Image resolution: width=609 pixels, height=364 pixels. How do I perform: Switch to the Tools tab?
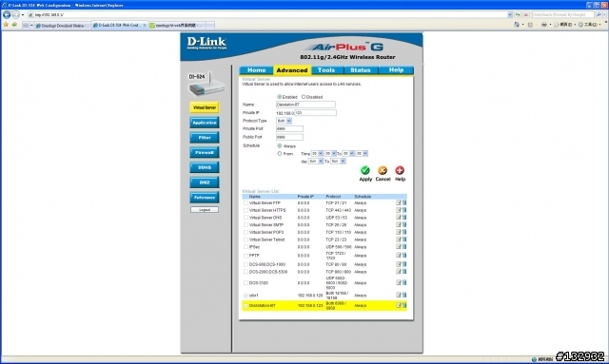(326, 70)
